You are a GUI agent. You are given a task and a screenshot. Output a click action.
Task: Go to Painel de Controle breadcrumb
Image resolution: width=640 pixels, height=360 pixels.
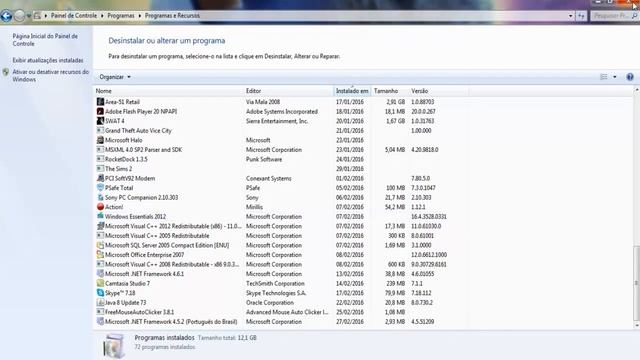coord(74,16)
